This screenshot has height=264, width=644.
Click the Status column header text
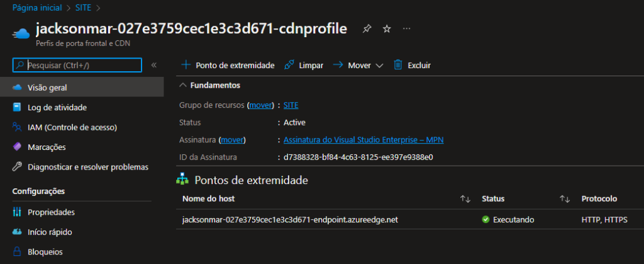(493, 198)
